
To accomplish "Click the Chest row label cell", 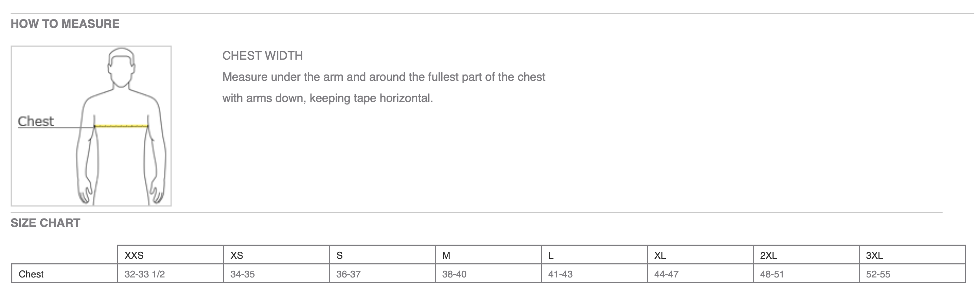I will (65, 274).
